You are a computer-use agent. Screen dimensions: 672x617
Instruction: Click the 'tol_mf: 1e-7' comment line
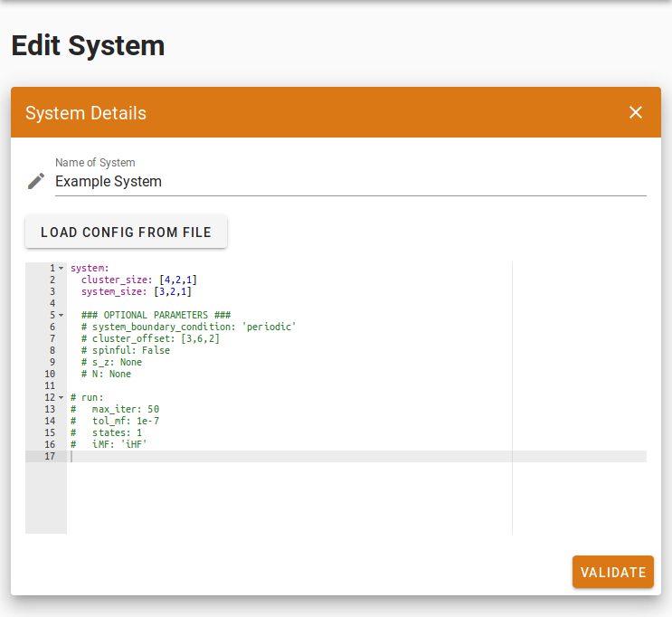pyautogui.click(x=115, y=421)
